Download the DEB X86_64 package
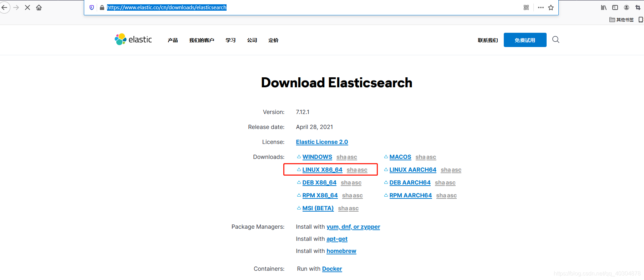Viewport: 644px width, 280px height. (x=319, y=182)
